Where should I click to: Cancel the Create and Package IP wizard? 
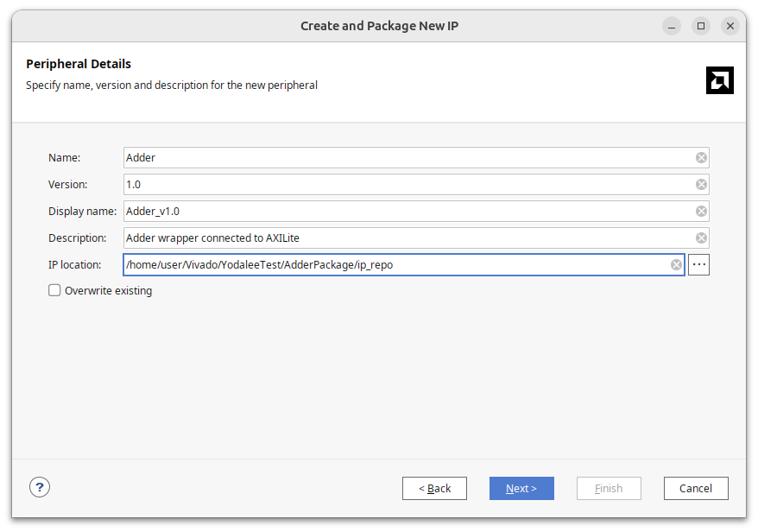tap(696, 489)
